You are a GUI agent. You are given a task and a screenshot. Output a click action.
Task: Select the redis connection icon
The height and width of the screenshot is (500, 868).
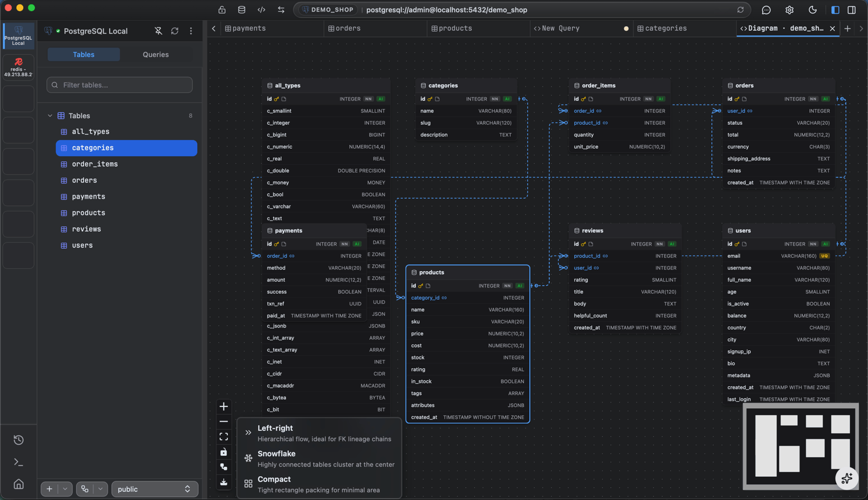pos(19,67)
